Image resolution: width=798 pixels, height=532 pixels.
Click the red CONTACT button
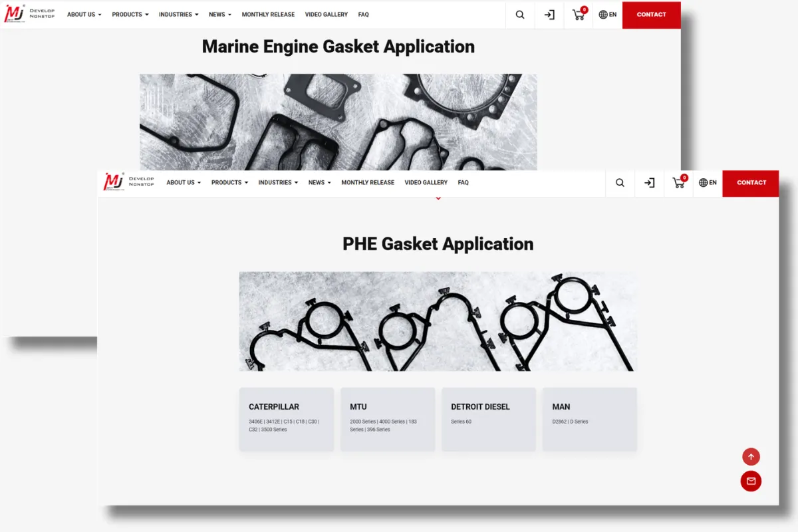pyautogui.click(x=751, y=182)
